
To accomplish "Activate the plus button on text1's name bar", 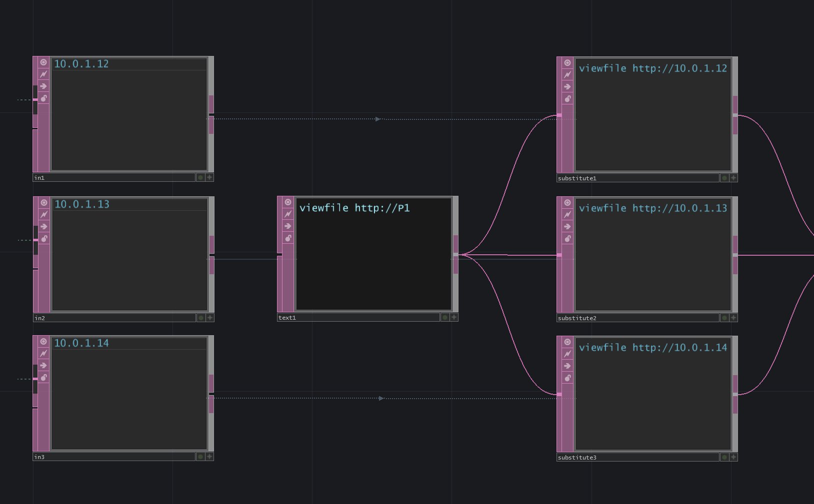I will pyautogui.click(x=454, y=317).
